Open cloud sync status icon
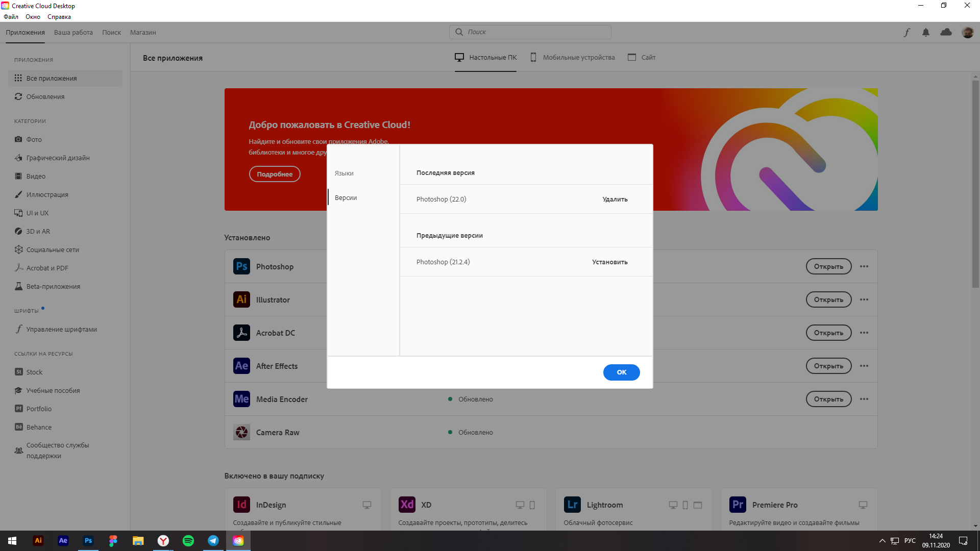Image resolution: width=980 pixels, height=551 pixels. 946,32
